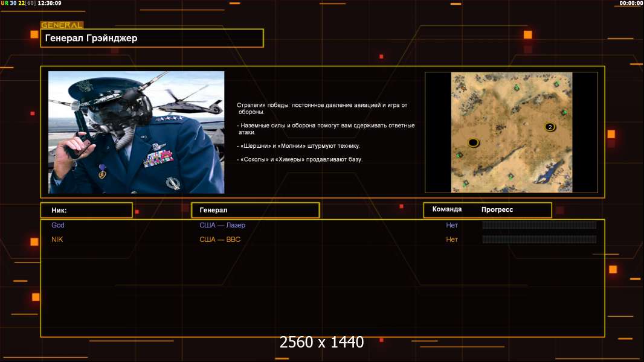
Task: Select the player named God
Action: (x=58, y=225)
